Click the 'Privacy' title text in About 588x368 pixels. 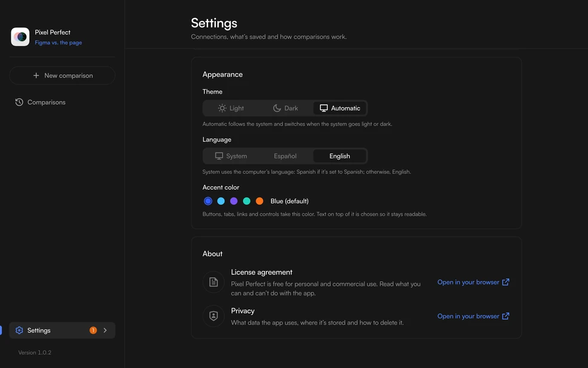tap(243, 311)
